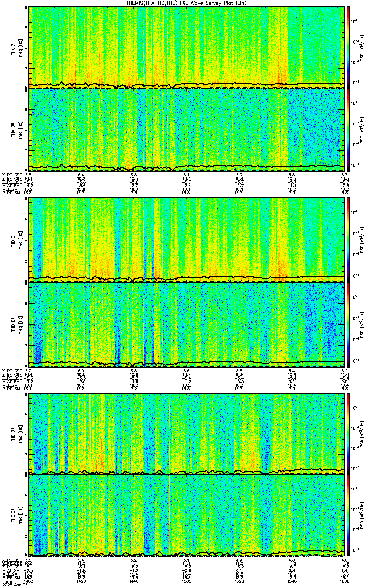
Task: Click the 1600 time tick label
Action: (x=344, y=582)
